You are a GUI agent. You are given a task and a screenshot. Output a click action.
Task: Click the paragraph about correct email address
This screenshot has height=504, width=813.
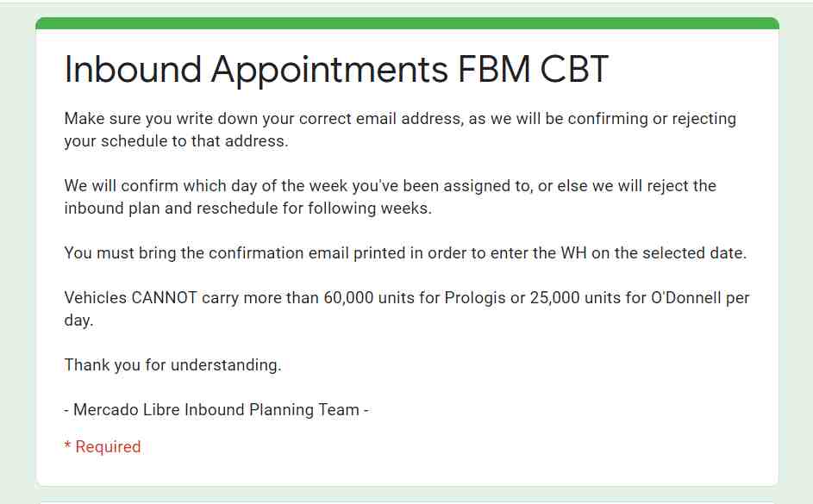(x=400, y=129)
